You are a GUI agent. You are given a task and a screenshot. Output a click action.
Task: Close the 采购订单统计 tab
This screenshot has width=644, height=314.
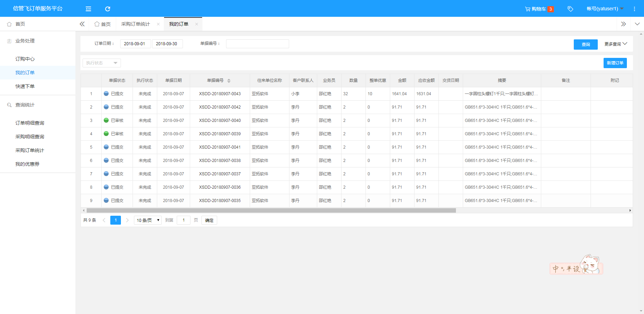[x=158, y=24]
